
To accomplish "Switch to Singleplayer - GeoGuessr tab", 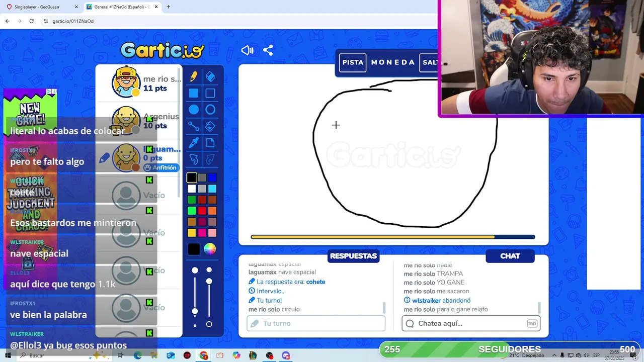I will click(42, 7).
